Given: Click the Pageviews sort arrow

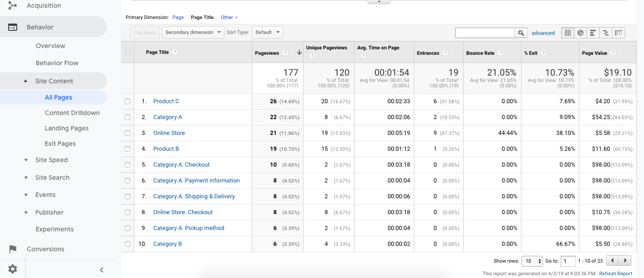Looking at the screenshot, I should pos(299,53).
